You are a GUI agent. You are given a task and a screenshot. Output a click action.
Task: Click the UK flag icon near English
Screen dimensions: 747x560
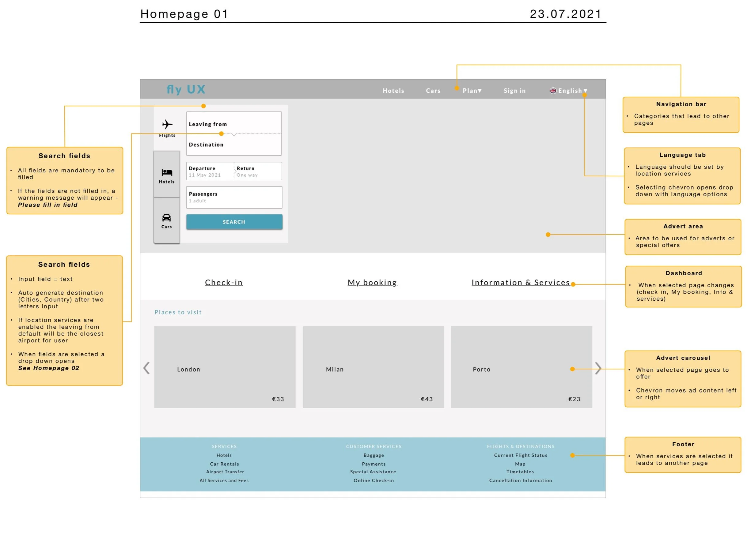(x=553, y=90)
